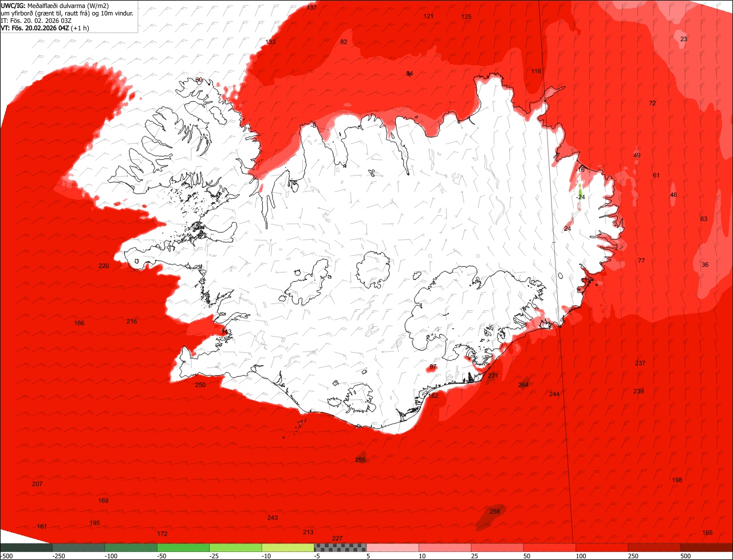
Task: Select the light green swatch between -25 and -10
Action: [236, 547]
